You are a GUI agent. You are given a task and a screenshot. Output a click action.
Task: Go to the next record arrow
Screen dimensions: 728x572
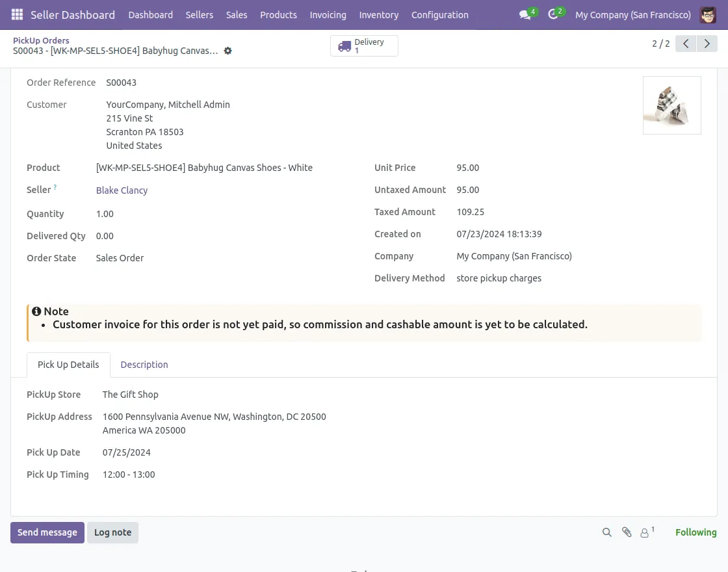(x=707, y=44)
